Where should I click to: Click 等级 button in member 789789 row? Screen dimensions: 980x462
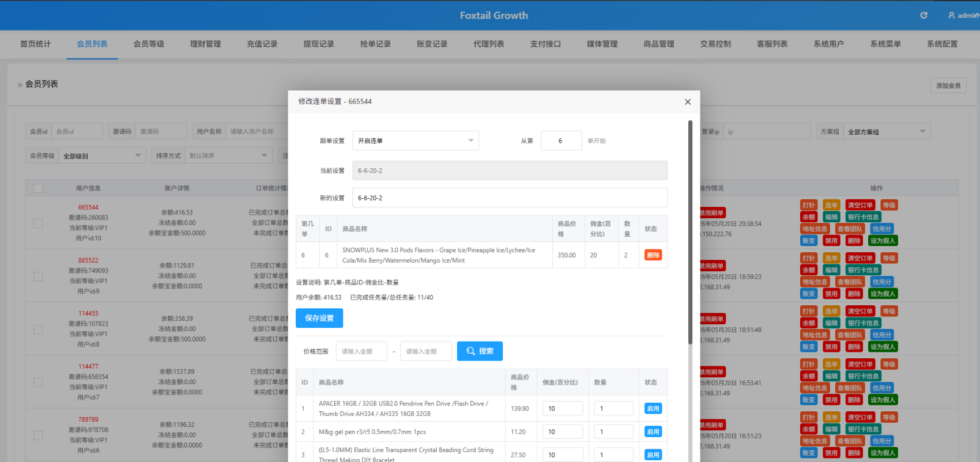[x=889, y=417]
